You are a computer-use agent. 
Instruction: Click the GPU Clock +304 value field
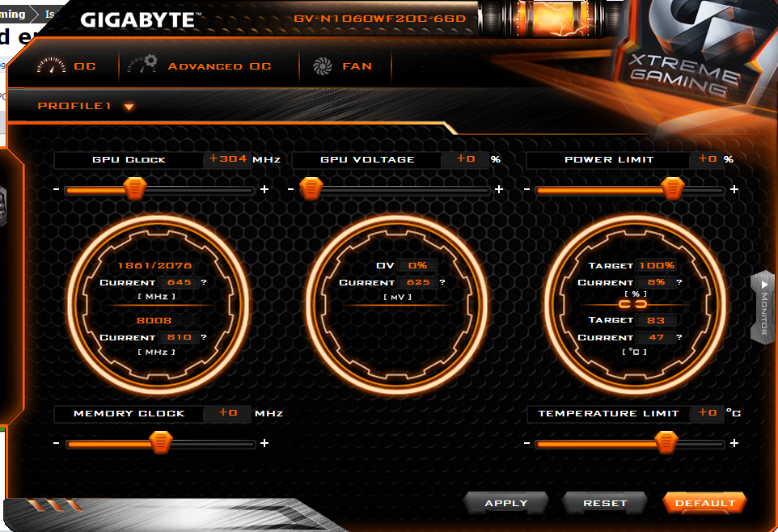(x=227, y=159)
